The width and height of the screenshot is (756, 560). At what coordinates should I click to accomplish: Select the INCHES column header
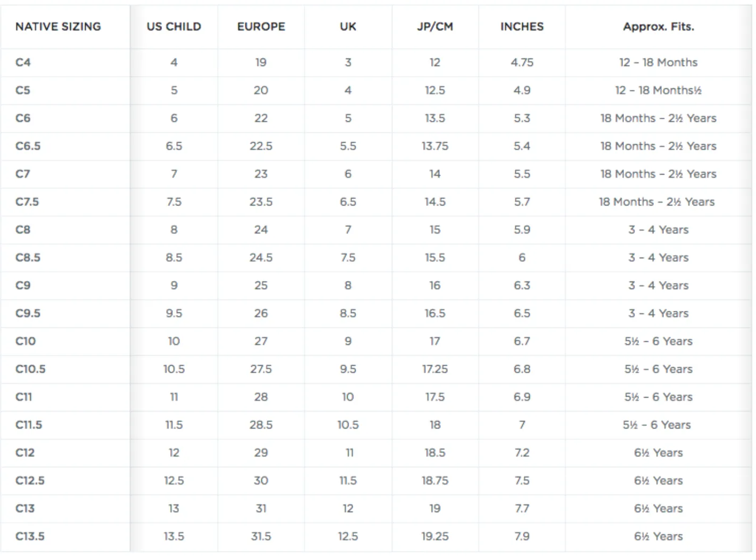click(522, 27)
